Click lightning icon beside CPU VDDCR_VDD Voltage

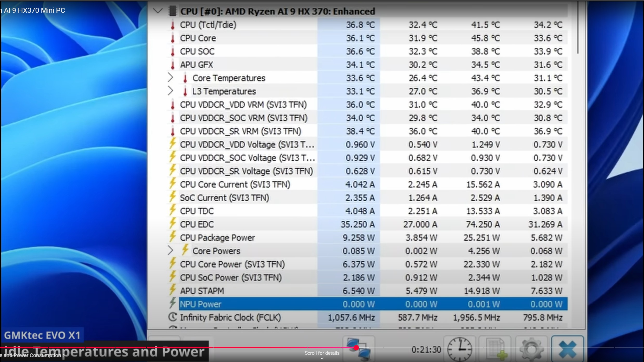[173, 143]
